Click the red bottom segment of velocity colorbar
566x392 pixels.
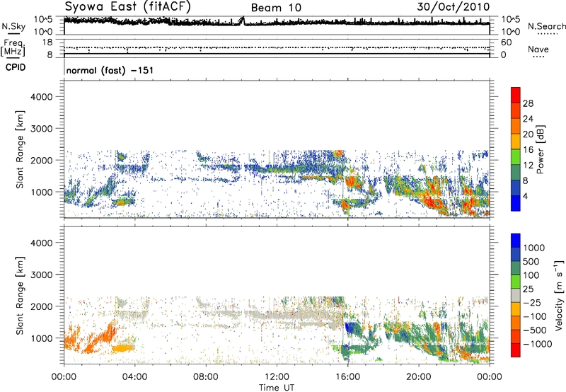(x=516, y=350)
